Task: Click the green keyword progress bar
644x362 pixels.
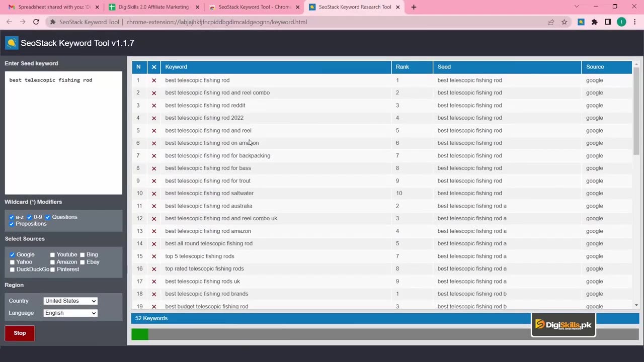Action: click(140, 334)
